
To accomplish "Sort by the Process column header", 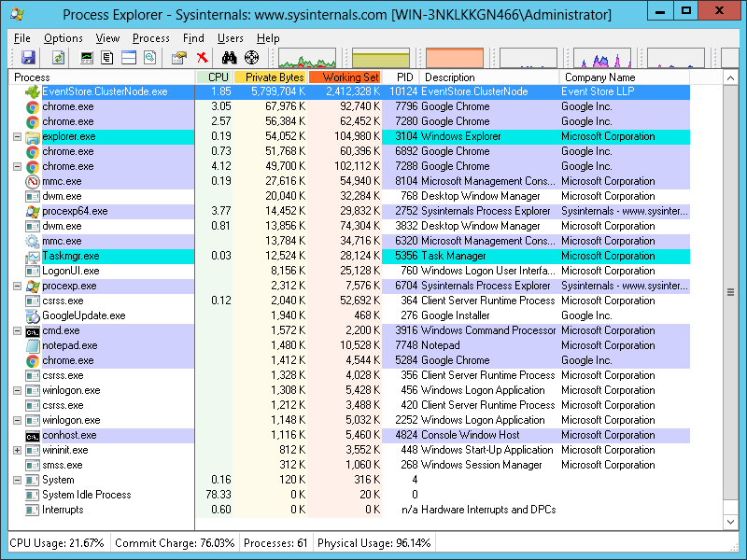I will coord(102,77).
